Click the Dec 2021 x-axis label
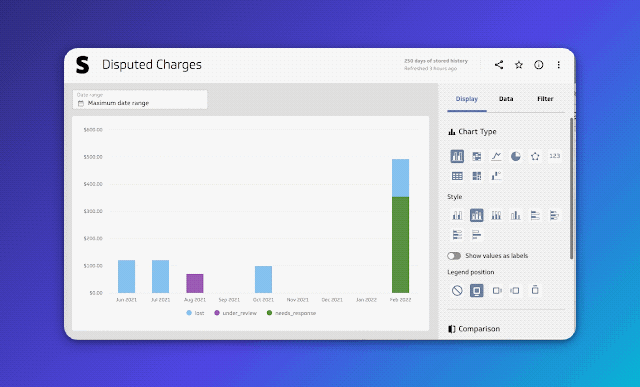640x387 pixels. tap(332, 300)
